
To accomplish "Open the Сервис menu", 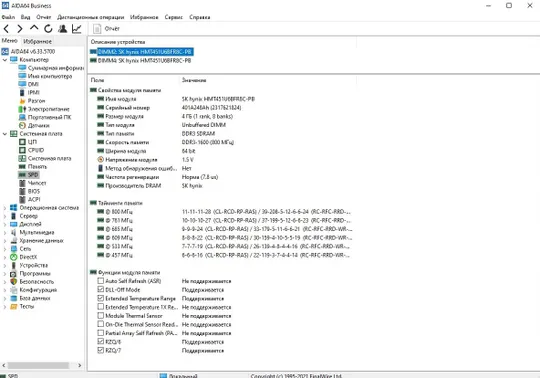I will [174, 17].
